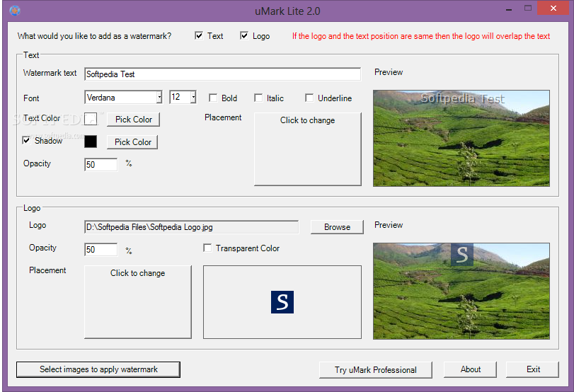This screenshot has width=574, height=392.
Task: Click the 'What would you like to add' label
Action: (94, 36)
